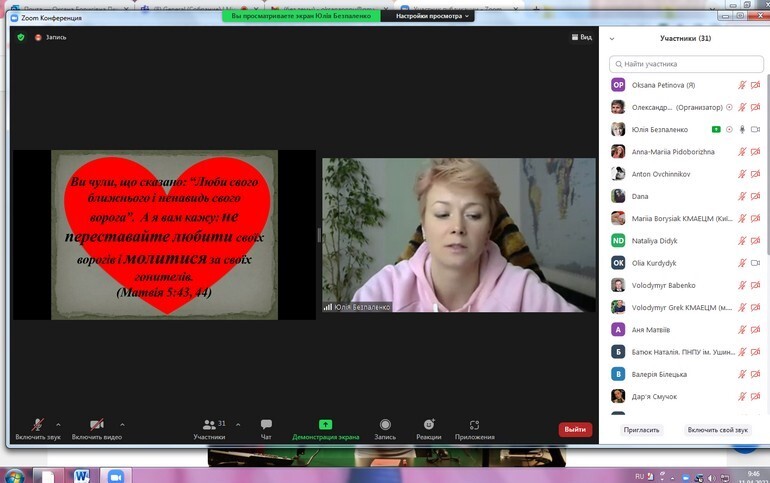This screenshot has width=770, height=483.
Task: Click Включить свой звук button
Action: tap(717, 430)
